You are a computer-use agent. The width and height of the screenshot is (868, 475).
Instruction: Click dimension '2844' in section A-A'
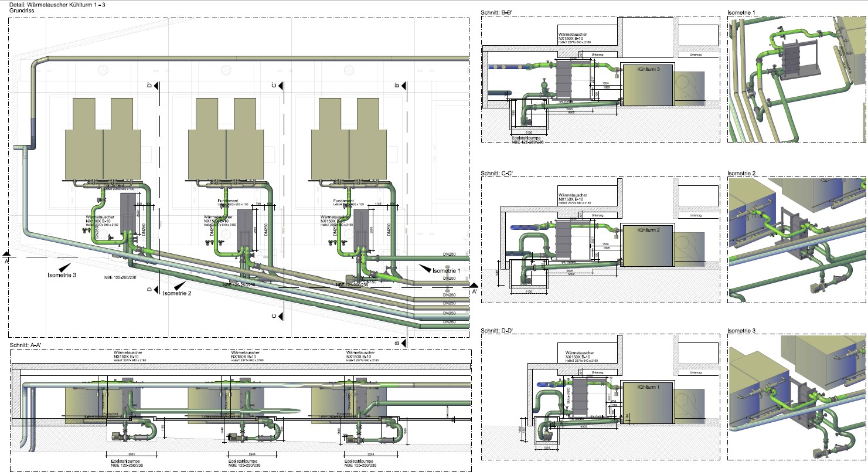[252, 453]
